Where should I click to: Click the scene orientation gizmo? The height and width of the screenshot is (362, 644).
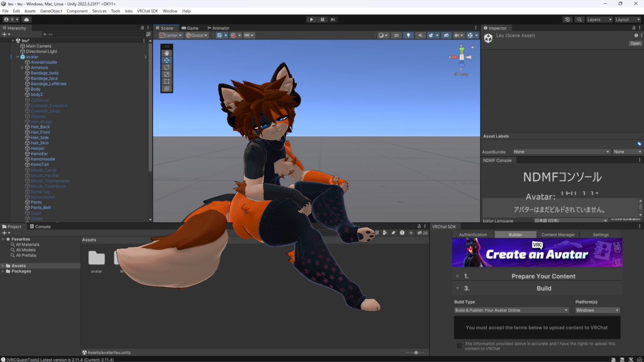pyautogui.click(x=462, y=57)
